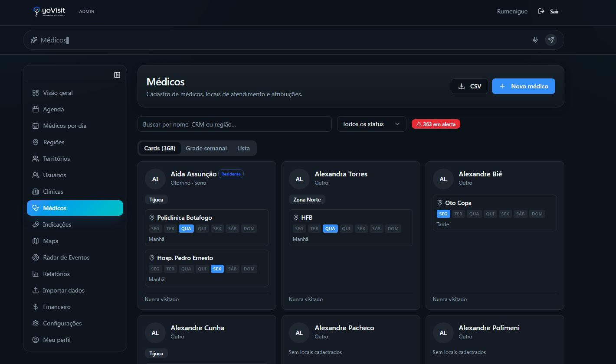Click the microphone icon in search bar
This screenshot has width=616, height=364.
535,40
